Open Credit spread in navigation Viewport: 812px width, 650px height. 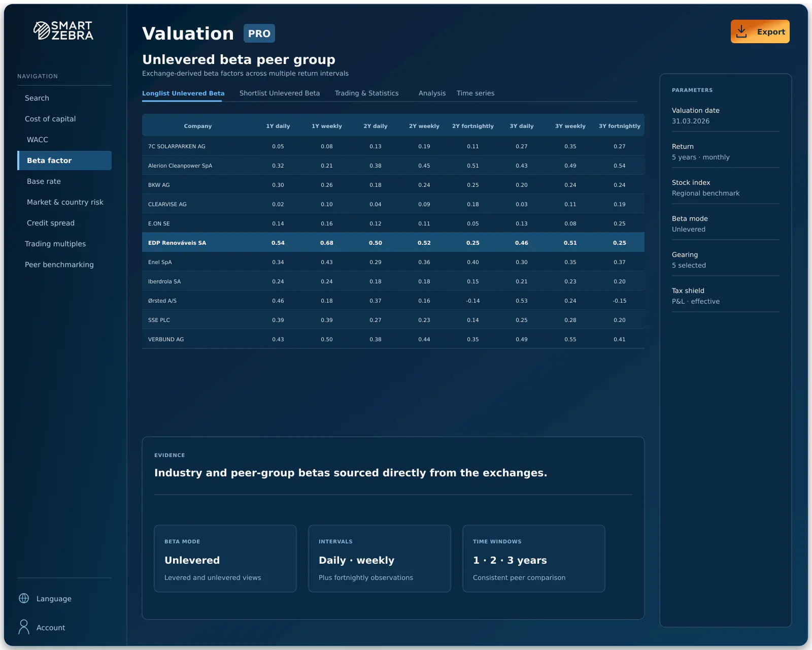[x=64, y=223]
